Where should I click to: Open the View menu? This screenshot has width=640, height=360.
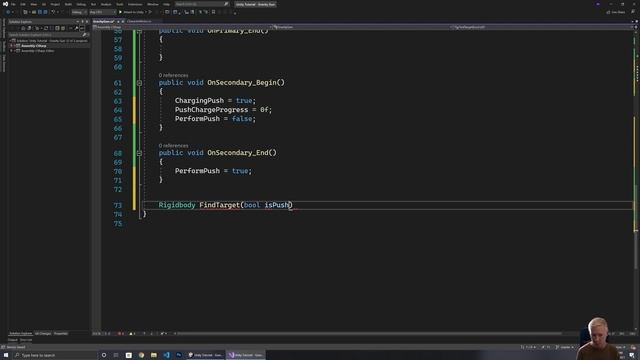(x=33, y=4)
